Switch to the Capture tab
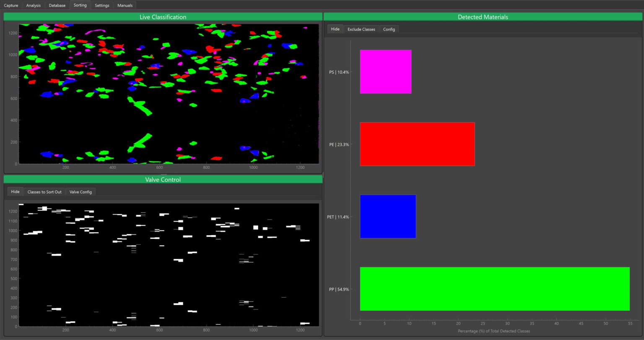Image resolution: width=644 pixels, height=340 pixels. coord(10,5)
